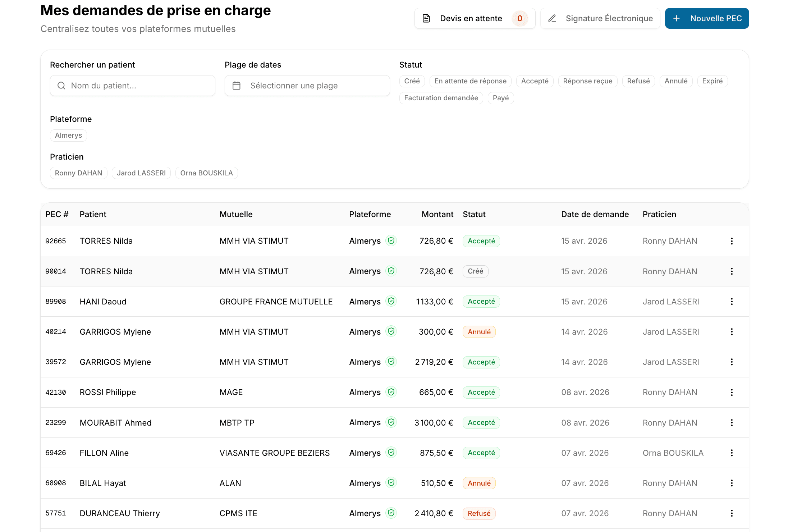Image resolution: width=811 pixels, height=532 pixels.
Task: Expand the actions menu for BILAL Hayat
Action: (x=732, y=483)
